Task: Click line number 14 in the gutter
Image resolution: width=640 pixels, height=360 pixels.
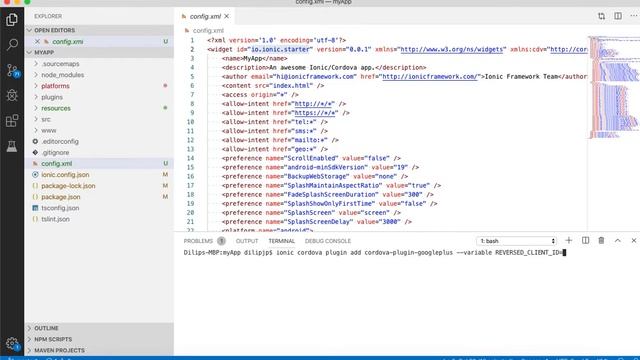Action: pyautogui.click(x=191, y=158)
